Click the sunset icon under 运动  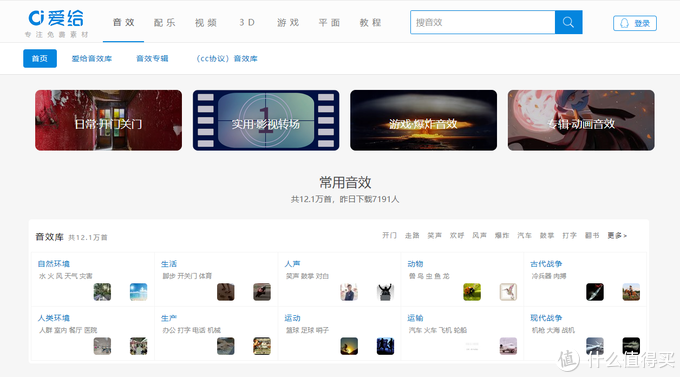(x=349, y=346)
